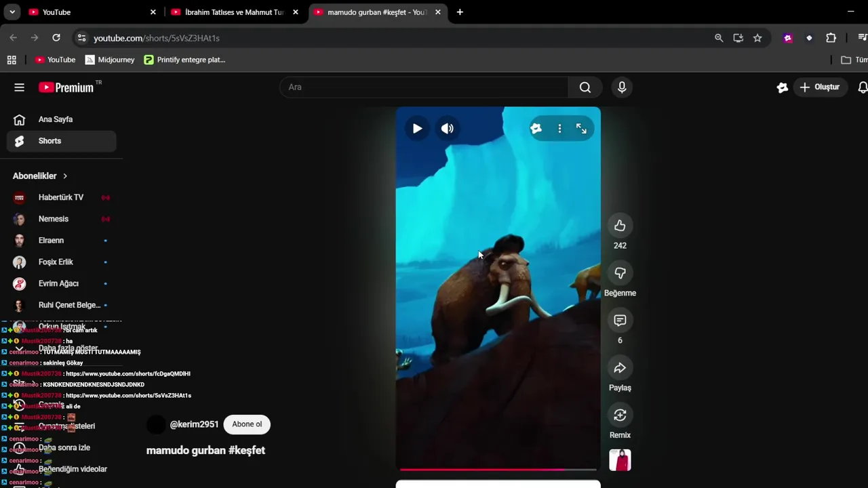Switch to the first YouTube tab
This screenshot has height=488, width=868.
pyautogui.click(x=92, y=12)
